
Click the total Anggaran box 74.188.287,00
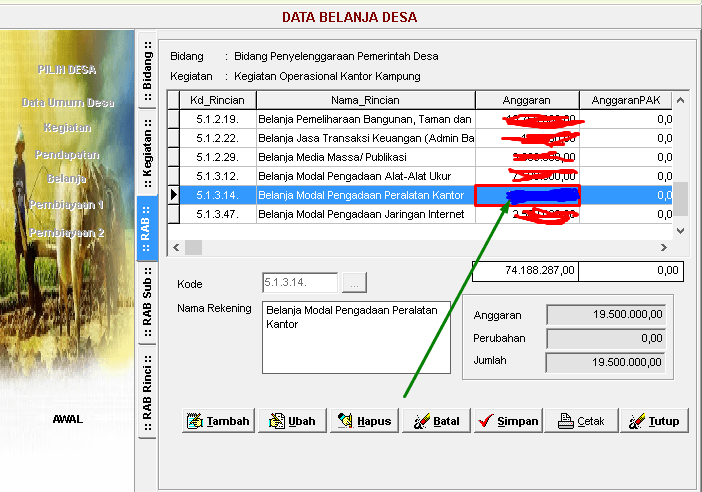point(525,270)
